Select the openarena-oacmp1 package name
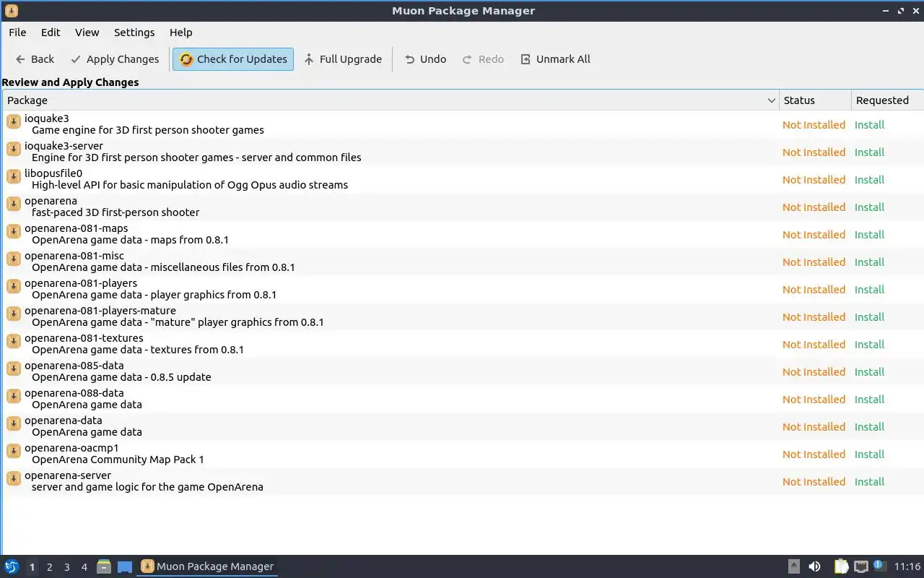Screen dimensions: 924x578 tap(71, 448)
